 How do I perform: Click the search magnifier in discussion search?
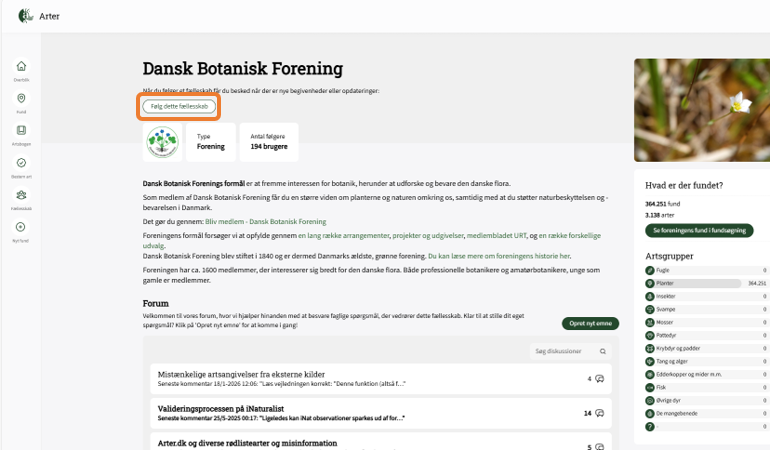(x=603, y=352)
